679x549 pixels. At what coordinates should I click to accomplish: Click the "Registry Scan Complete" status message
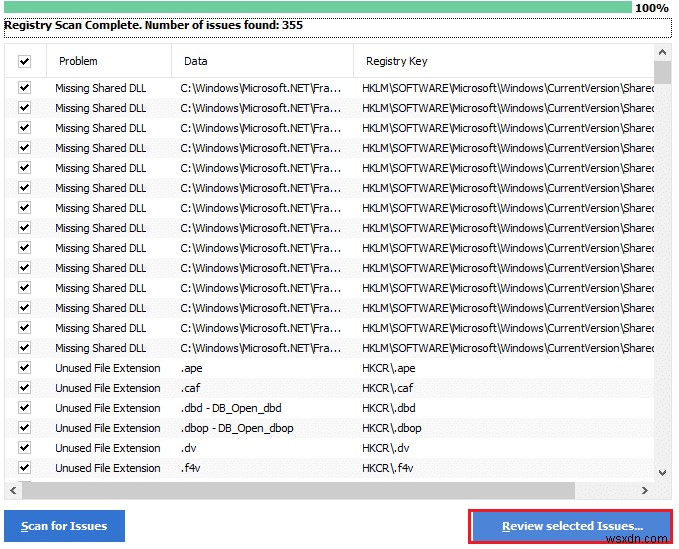153,25
